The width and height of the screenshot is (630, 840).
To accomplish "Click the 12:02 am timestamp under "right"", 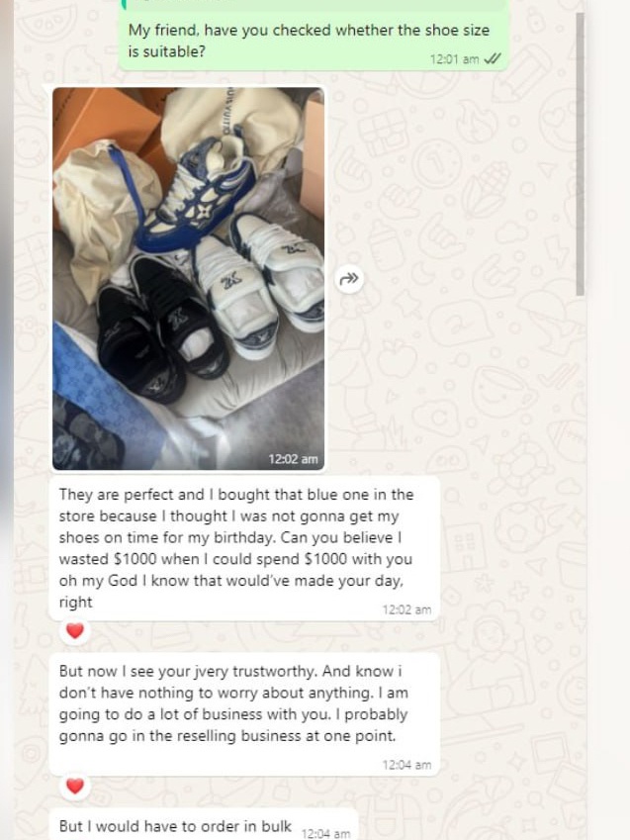I will click(406, 609).
